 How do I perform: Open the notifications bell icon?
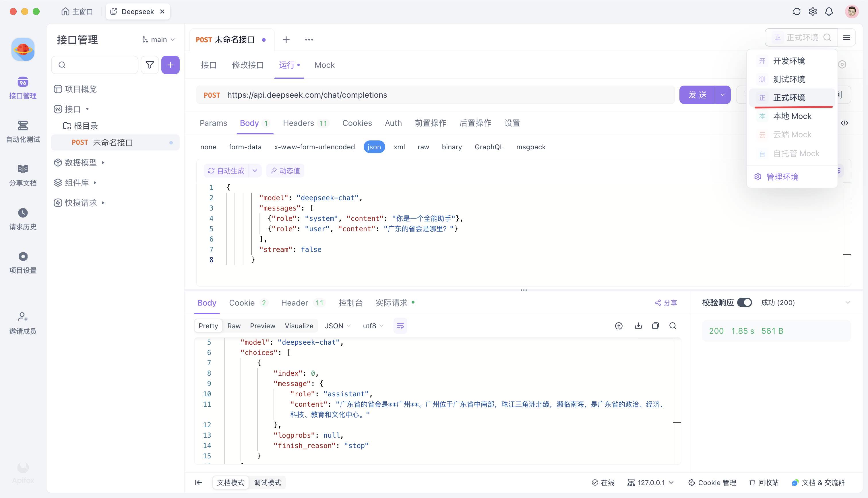pos(829,11)
